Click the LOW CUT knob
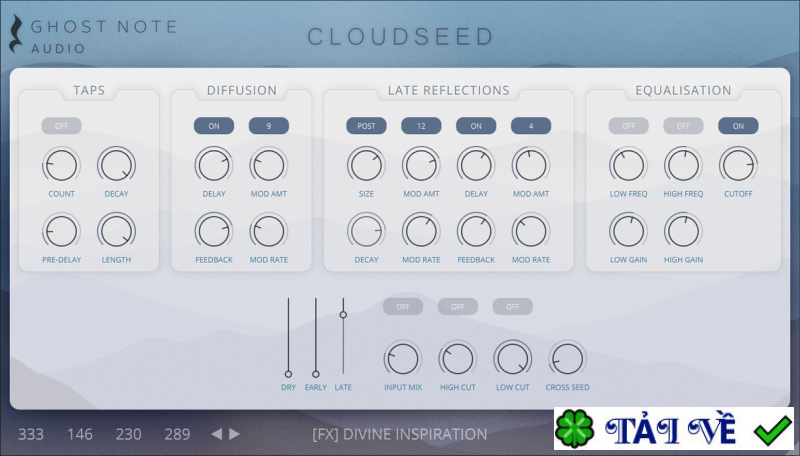This screenshot has height=456, width=800. tap(513, 359)
